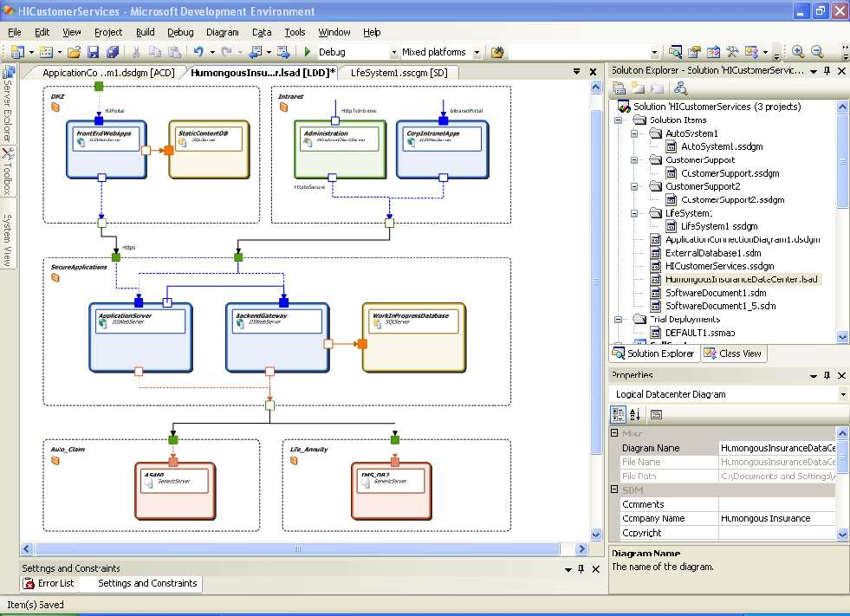Click the Zoom In magnifier icon
This screenshot has height=616, width=850.
(797, 52)
